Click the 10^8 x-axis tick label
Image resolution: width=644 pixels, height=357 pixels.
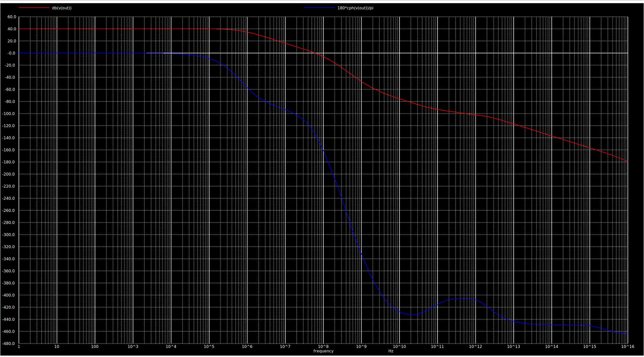click(323, 346)
